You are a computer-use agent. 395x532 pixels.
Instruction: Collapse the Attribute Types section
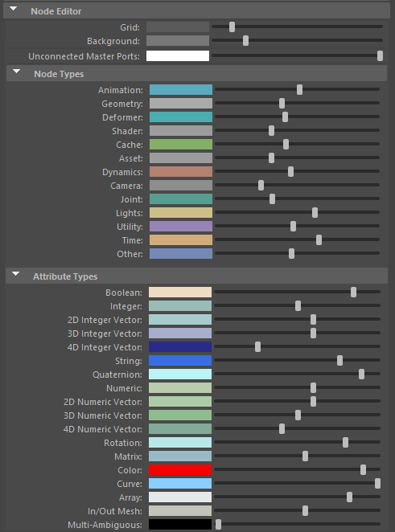[15, 274]
